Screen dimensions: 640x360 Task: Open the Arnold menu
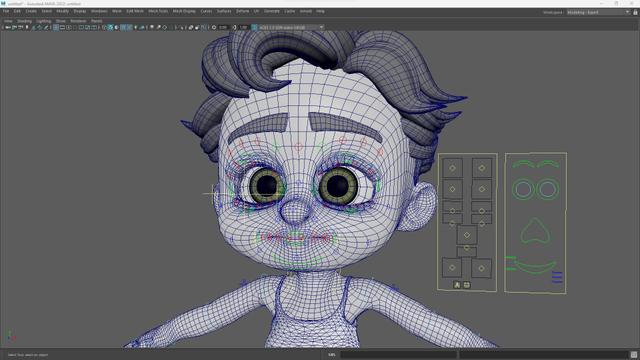[306, 11]
